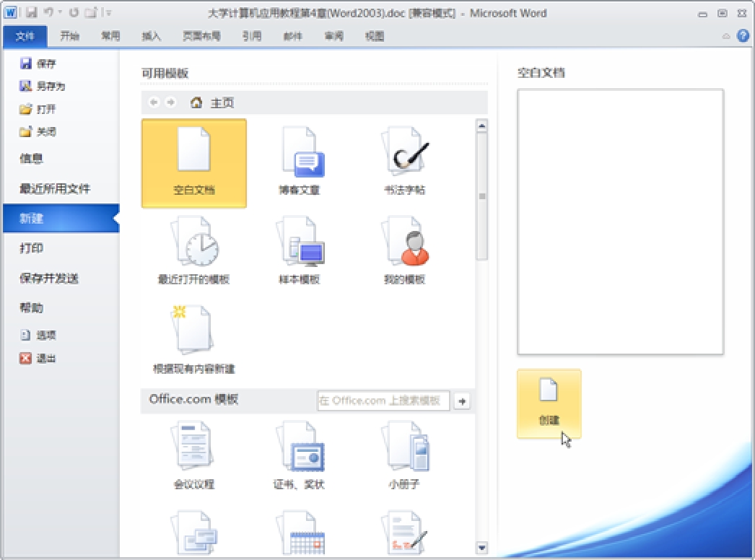The width and height of the screenshot is (755, 560).
Task: Switch to the 视图 ribbon tab
Action: pyautogui.click(x=374, y=36)
